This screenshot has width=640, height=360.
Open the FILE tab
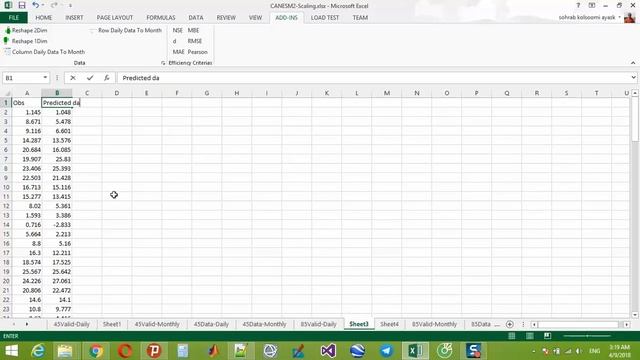point(14,18)
